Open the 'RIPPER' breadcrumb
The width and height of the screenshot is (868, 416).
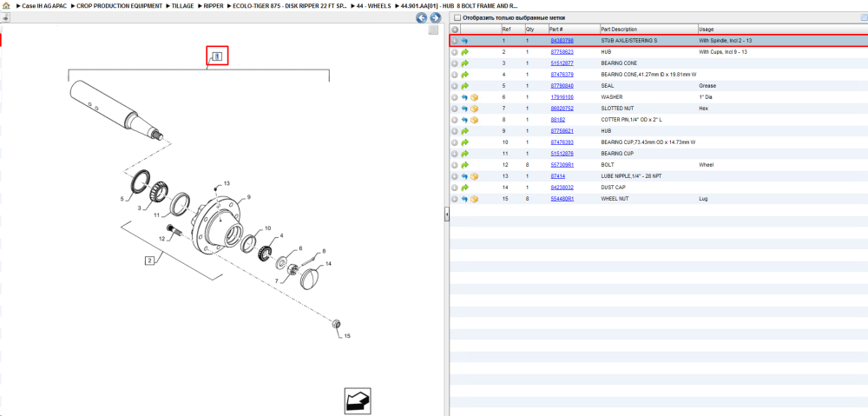214,5
